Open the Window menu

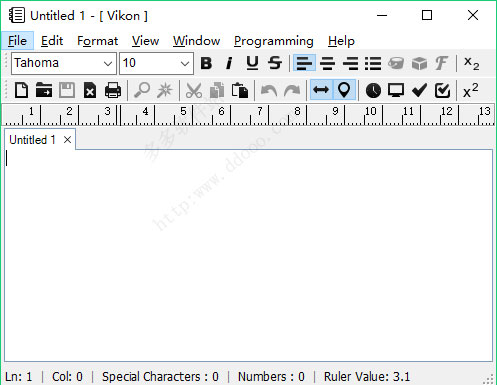(196, 41)
